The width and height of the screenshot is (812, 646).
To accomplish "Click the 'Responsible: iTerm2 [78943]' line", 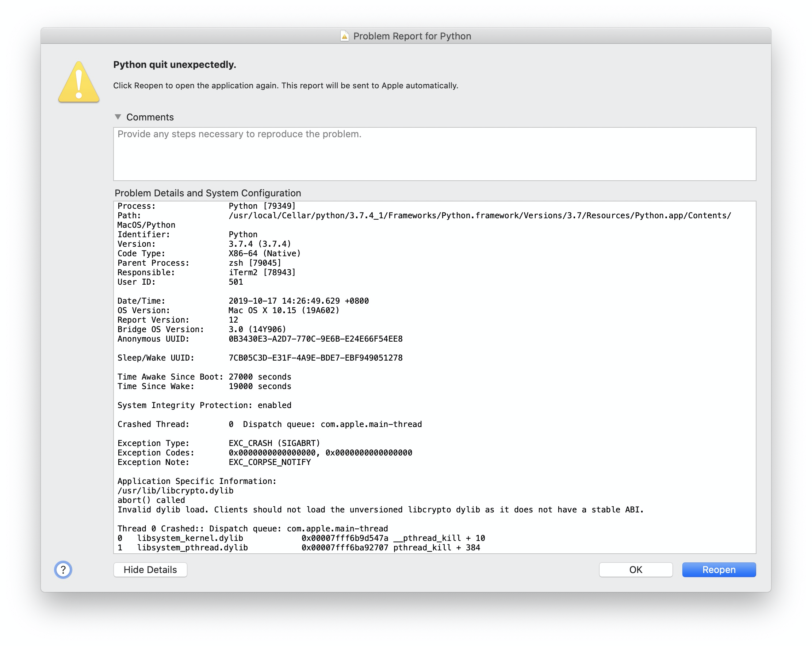I will [x=206, y=272].
